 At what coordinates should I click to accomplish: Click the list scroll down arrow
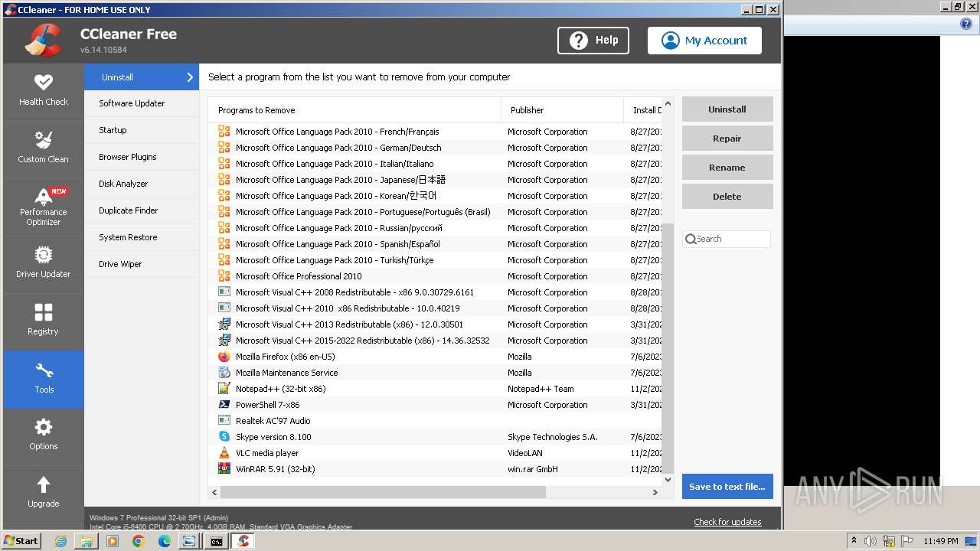(x=668, y=480)
